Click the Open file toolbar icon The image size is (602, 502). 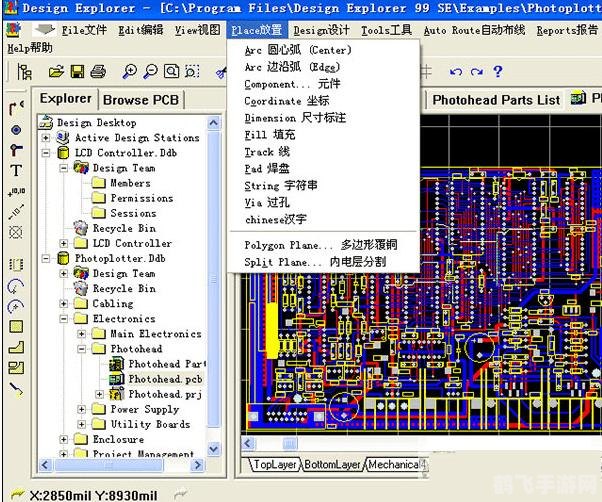click(x=56, y=72)
